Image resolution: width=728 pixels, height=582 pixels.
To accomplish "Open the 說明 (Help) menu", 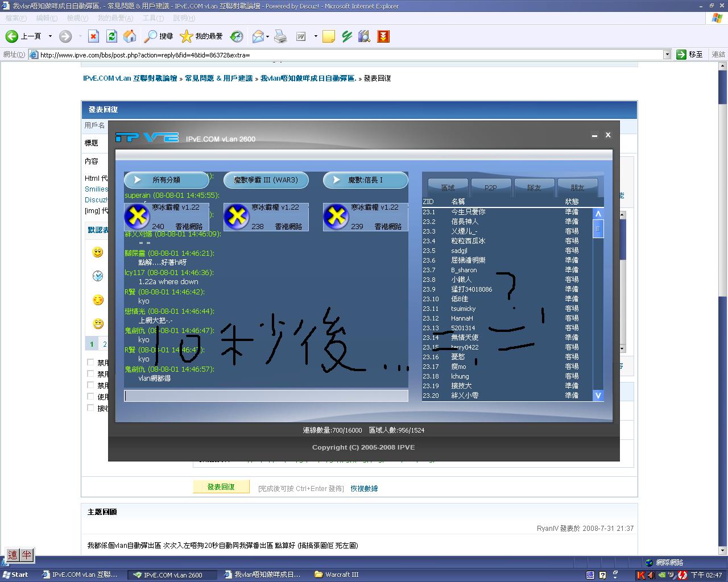I will [x=184, y=18].
